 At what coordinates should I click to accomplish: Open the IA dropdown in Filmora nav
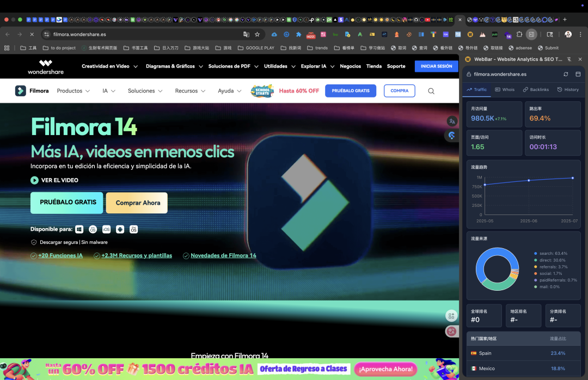point(109,91)
